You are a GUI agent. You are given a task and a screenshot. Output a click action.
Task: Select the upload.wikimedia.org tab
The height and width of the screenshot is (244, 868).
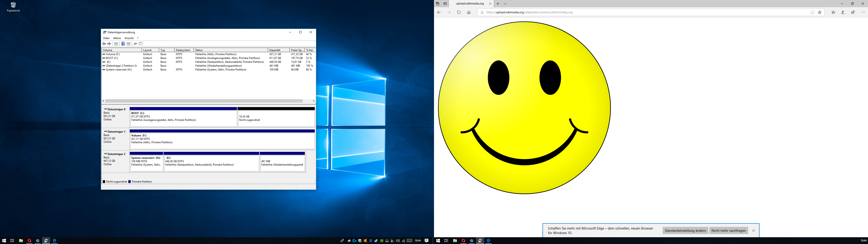pos(470,4)
